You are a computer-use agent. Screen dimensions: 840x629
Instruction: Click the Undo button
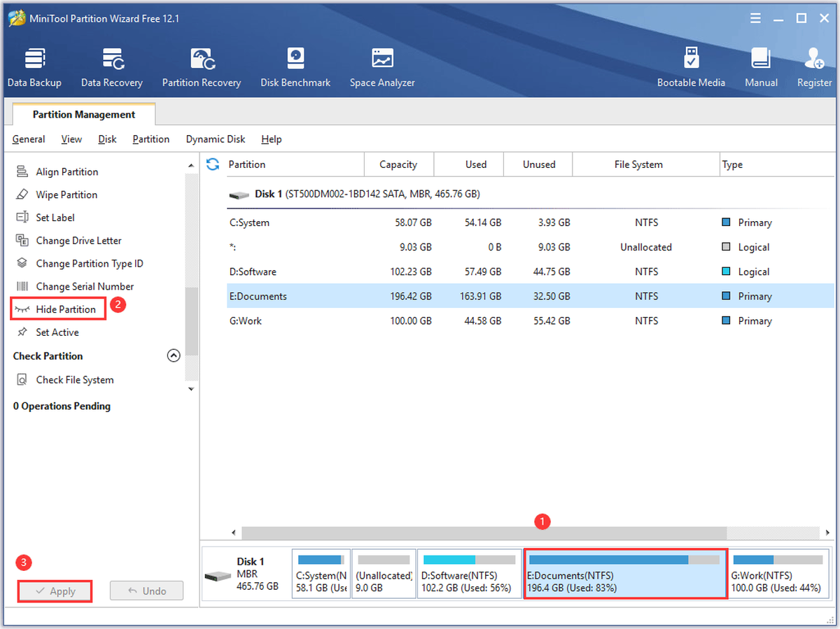(147, 591)
